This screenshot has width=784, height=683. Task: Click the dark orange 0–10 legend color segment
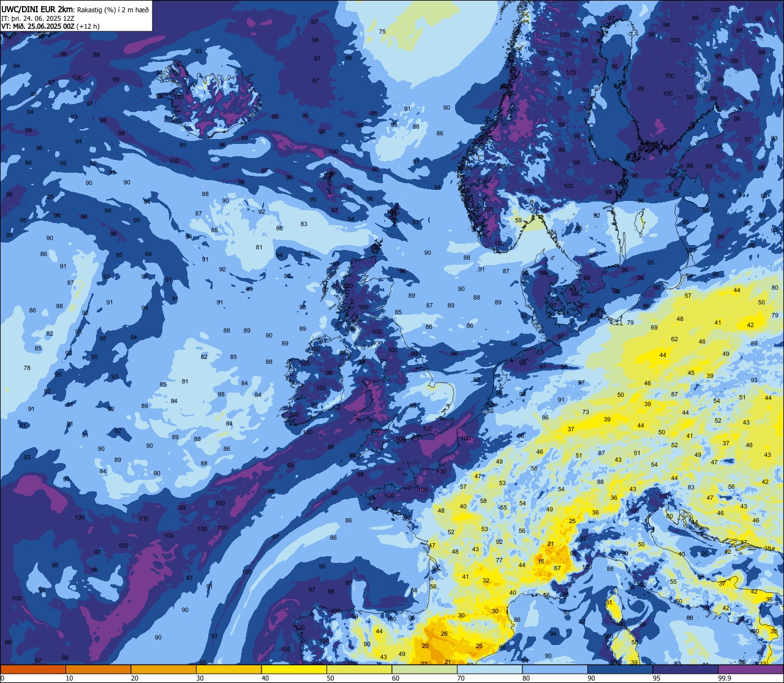tap(33, 669)
